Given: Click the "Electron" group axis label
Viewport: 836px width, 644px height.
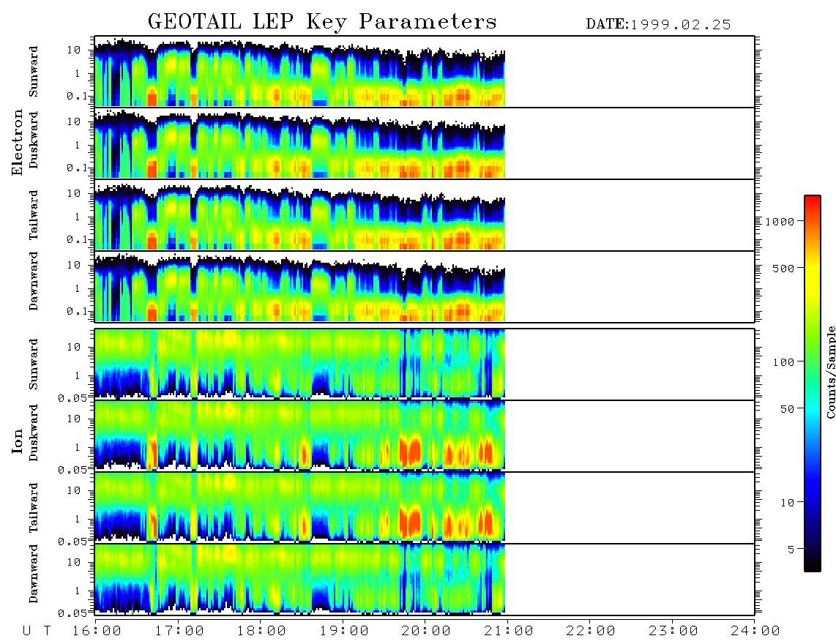Looking at the screenshot, I should [x=18, y=142].
